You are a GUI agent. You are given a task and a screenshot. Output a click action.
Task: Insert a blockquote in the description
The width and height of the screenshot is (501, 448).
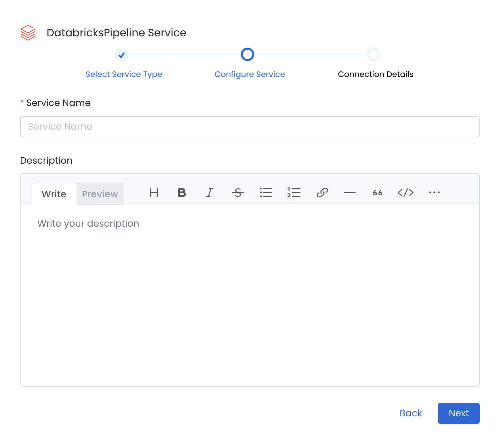coord(377,193)
